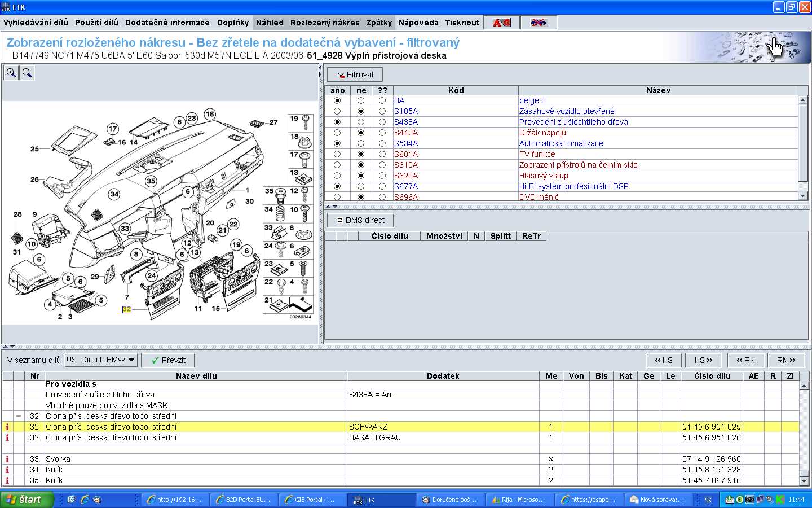Image resolution: width=812 pixels, height=508 pixels.
Task: Open info icon for SCHWARZ part row
Action: coord(7,427)
